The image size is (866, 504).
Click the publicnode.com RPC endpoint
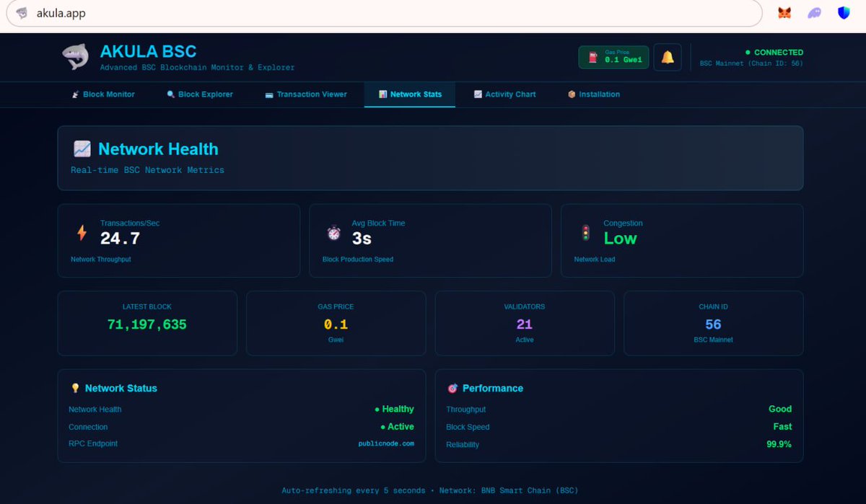[x=386, y=443]
